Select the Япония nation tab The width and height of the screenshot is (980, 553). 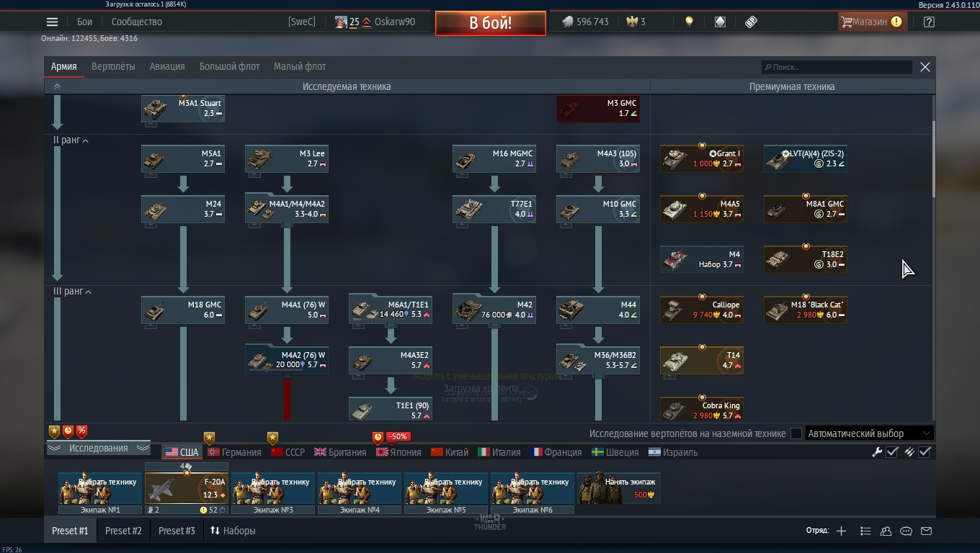(398, 452)
